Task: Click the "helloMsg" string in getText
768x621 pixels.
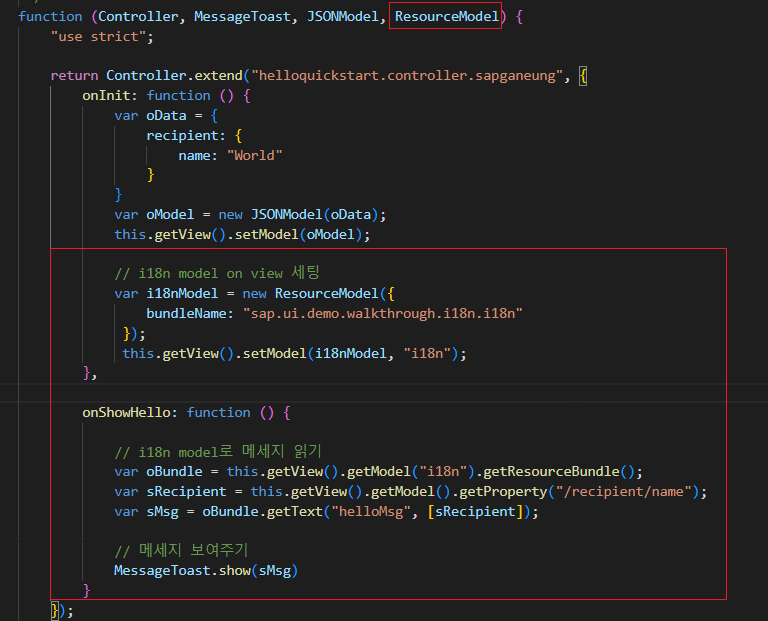Action: click(371, 512)
